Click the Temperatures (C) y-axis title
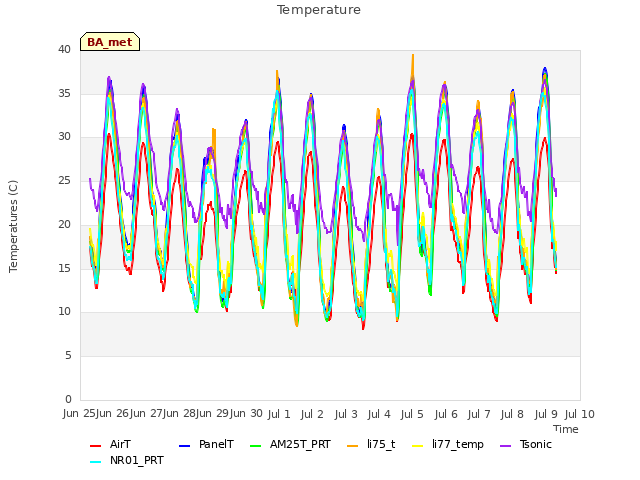Viewport: 640px width, 480px height. 13,226
